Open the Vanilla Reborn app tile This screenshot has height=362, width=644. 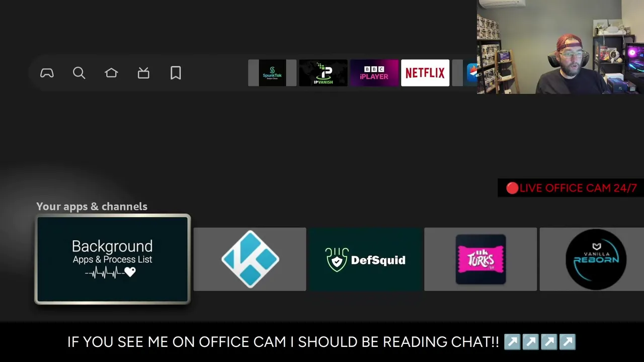coord(592,259)
